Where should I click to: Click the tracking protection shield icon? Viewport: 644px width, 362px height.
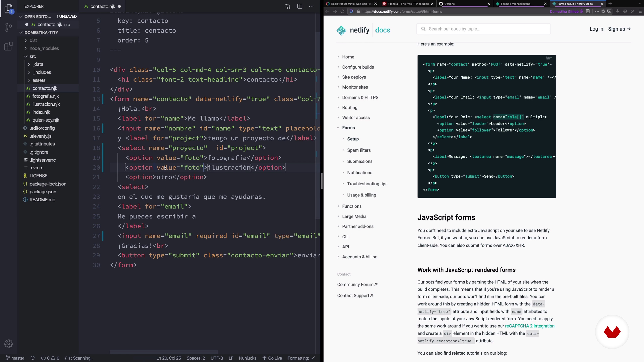351,12
